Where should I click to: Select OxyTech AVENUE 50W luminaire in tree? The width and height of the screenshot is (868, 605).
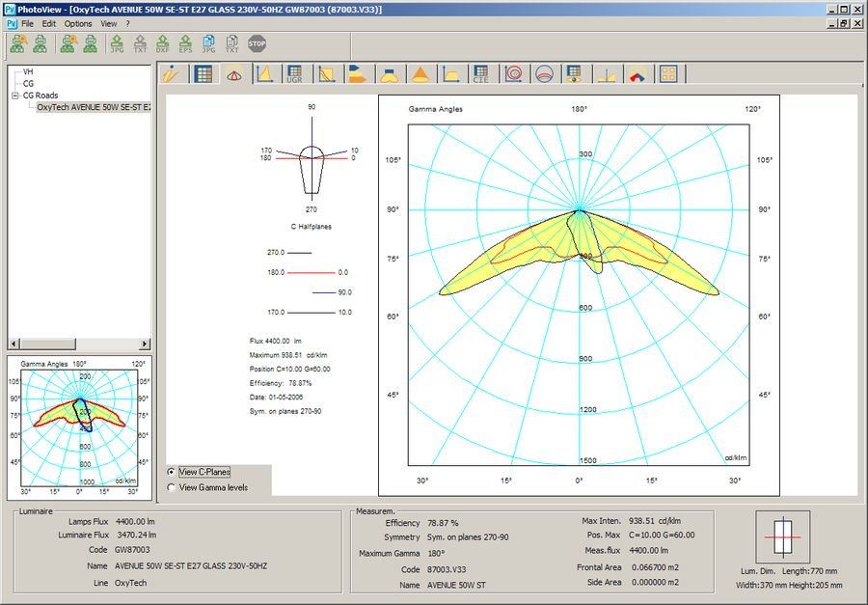[93, 107]
